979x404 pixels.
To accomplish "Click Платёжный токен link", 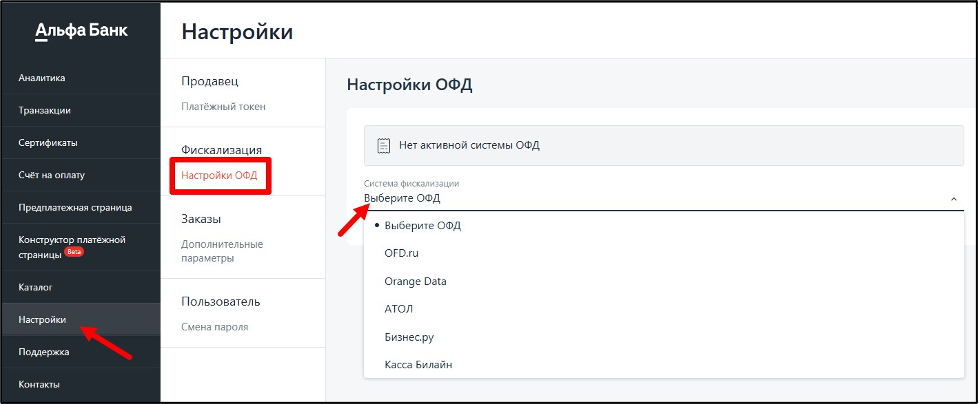I will (224, 107).
